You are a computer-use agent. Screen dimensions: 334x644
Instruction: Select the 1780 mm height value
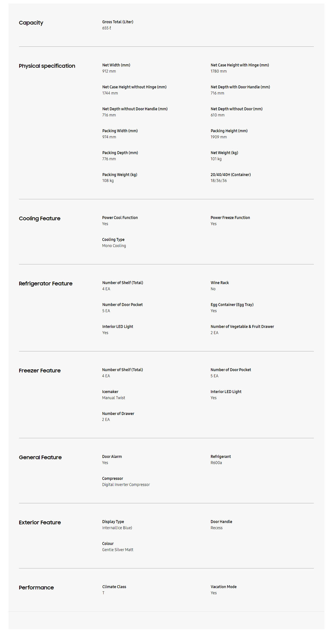pos(218,71)
